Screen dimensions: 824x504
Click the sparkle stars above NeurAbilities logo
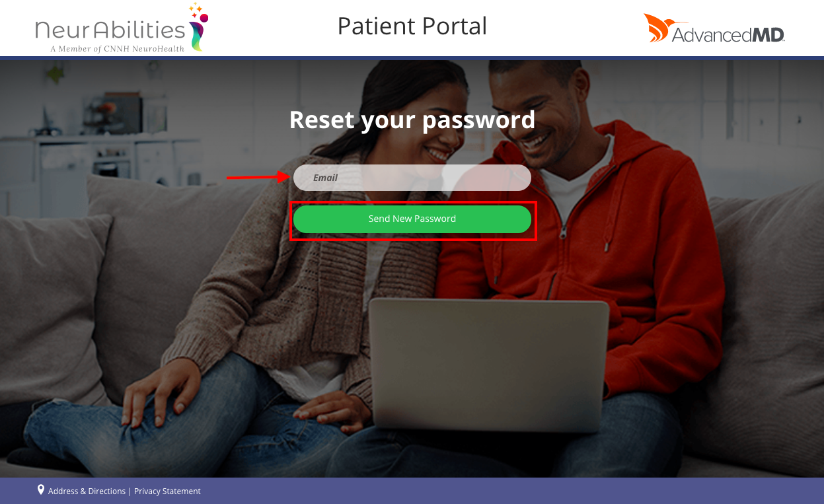(x=196, y=9)
